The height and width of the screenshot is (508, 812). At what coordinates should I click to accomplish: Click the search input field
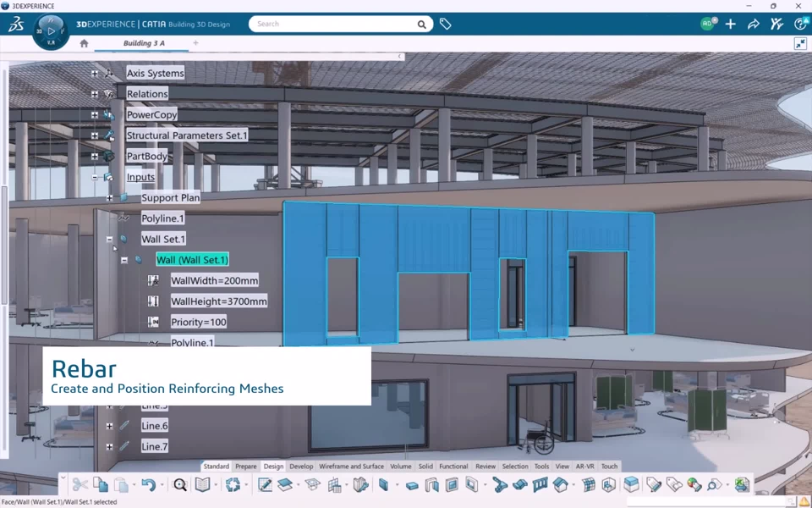340,24
